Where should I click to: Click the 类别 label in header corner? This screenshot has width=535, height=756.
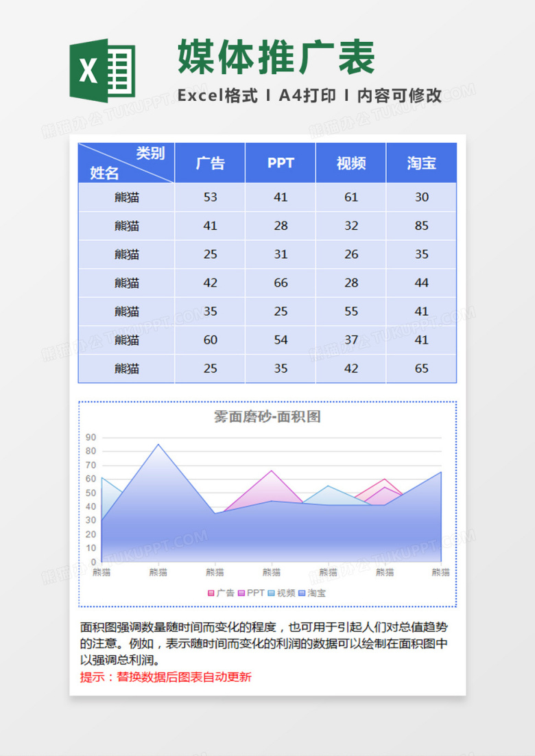(150, 153)
